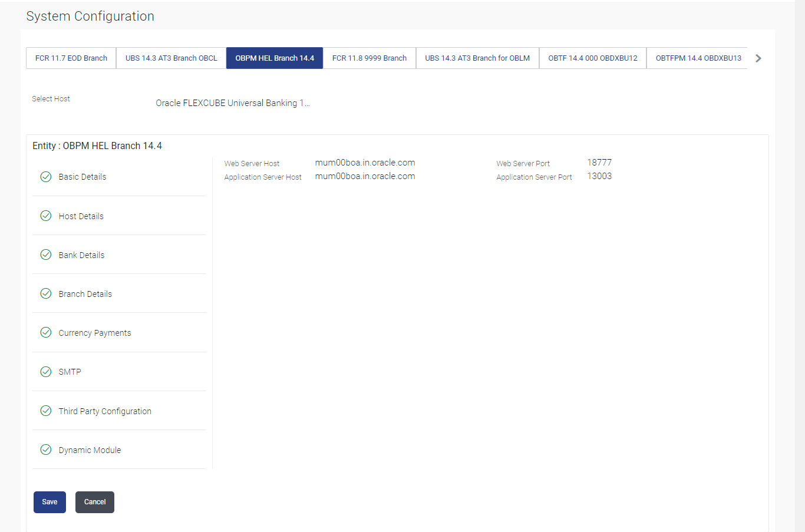Open the Select Host dropdown
Screen dimensions: 805x532
coord(233,103)
